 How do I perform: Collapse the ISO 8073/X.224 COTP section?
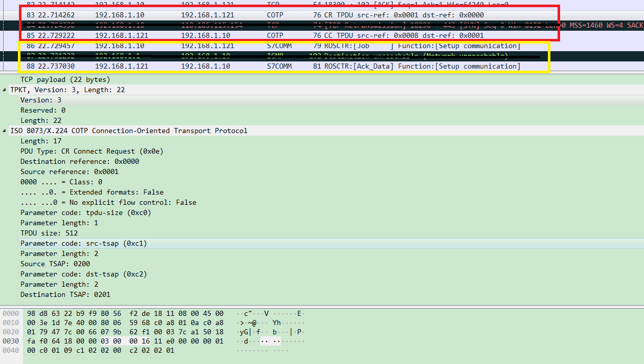(x=5, y=131)
